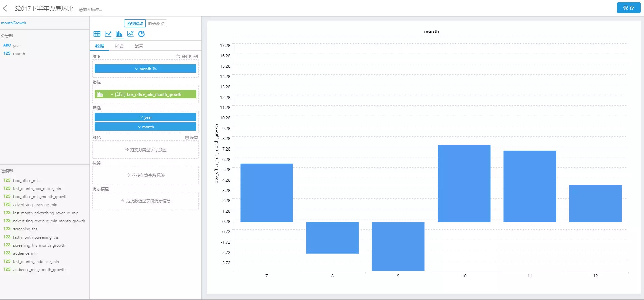The image size is (644, 300).
Task: Click the ABC type icon for year
Action: click(7, 45)
